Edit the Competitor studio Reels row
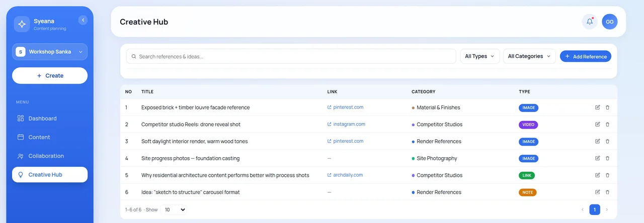This screenshot has height=223, width=644. pos(598,125)
